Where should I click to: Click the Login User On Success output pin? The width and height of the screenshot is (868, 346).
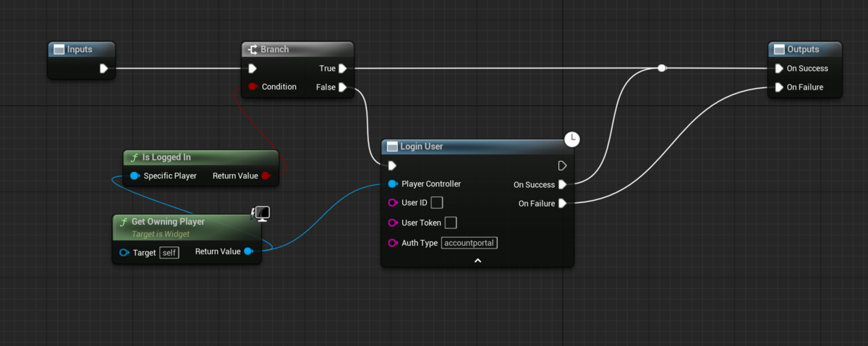point(562,184)
